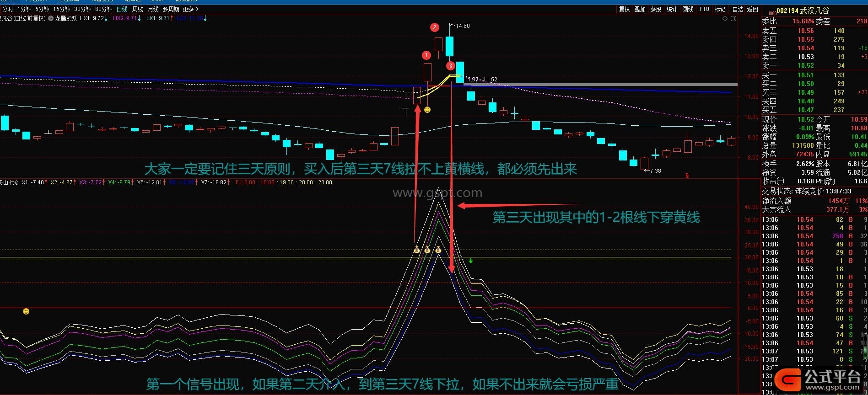Select the 日线 daily chart tab
Viewport: 868px width, 395px height.
click(x=122, y=9)
